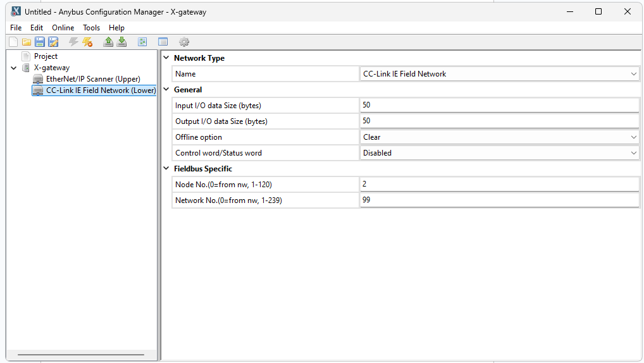Minimize the Anybus Configuration Manager window
The height and width of the screenshot is (363, 644).
[569, 11]
